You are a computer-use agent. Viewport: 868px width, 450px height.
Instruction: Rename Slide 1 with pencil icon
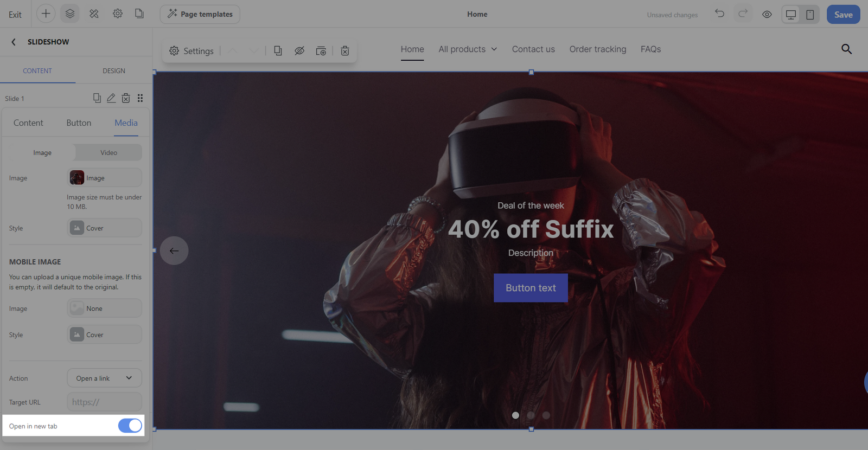click(111, 98)
